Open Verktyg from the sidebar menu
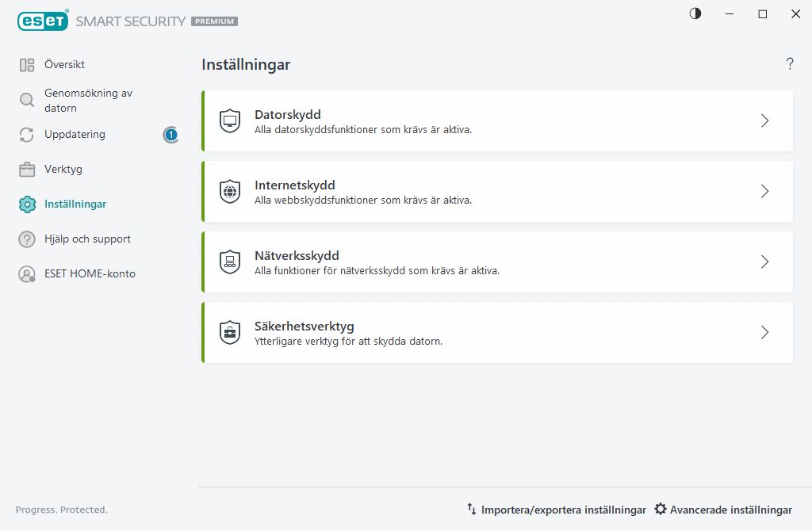The width and height of the screenshot is (812, 531). 63,170
